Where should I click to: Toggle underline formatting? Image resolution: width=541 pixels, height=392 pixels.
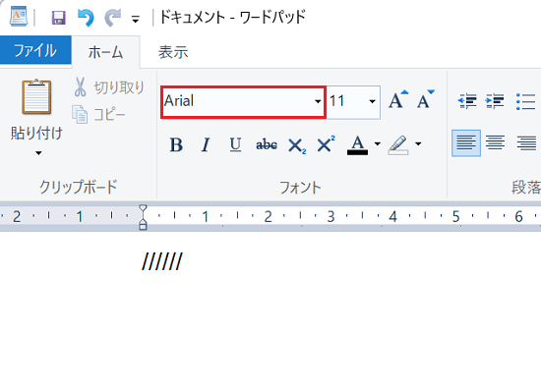click(235, 144)
